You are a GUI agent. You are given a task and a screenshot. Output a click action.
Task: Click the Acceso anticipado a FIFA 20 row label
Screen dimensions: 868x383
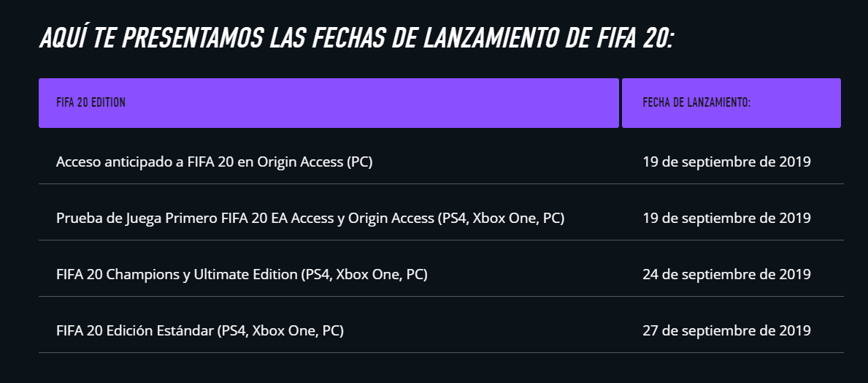[x=214, y=162]
